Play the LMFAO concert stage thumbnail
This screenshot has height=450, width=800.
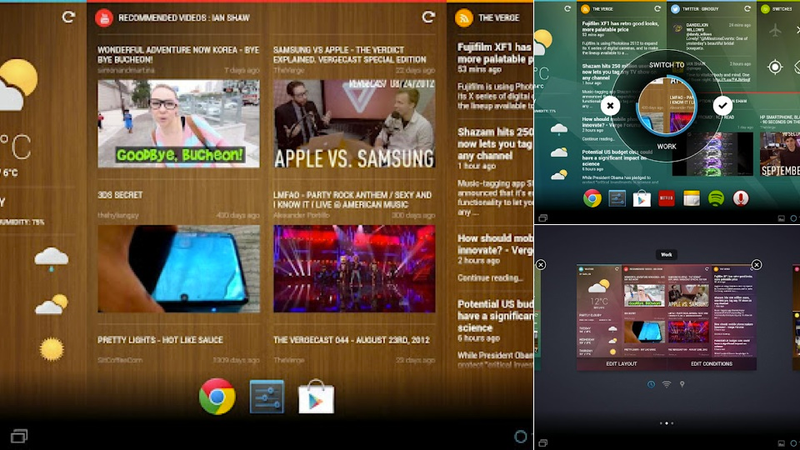(354, 268)
